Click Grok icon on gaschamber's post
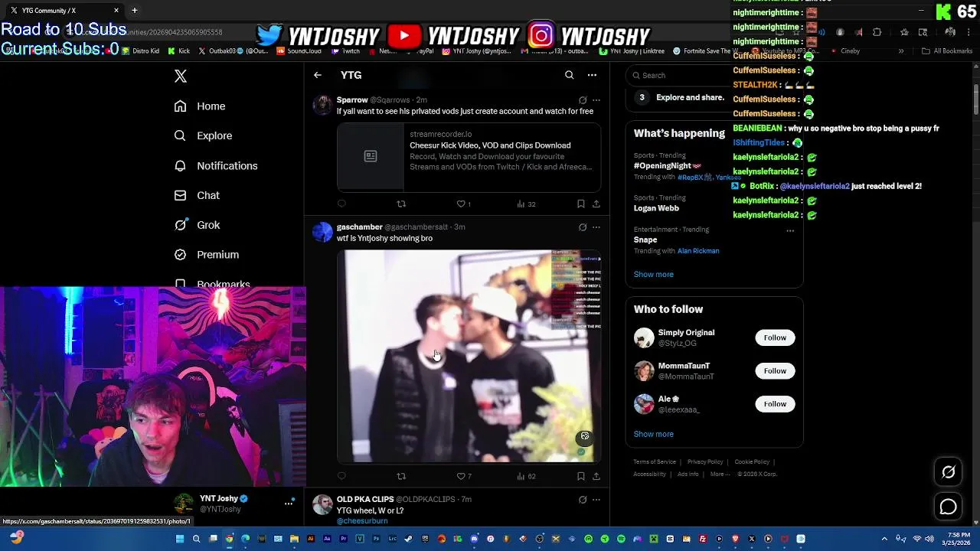 click(583, 227)
